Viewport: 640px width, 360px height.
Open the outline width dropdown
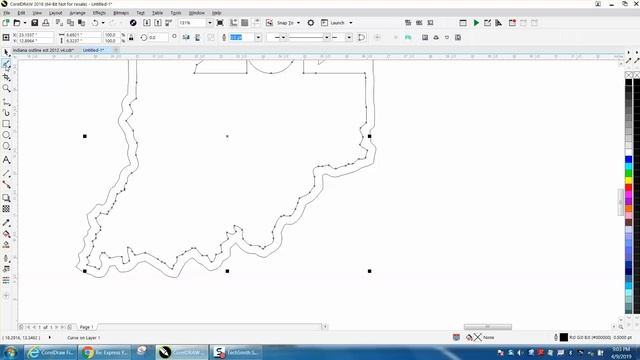pyautogui.click(x=258, y=38)
